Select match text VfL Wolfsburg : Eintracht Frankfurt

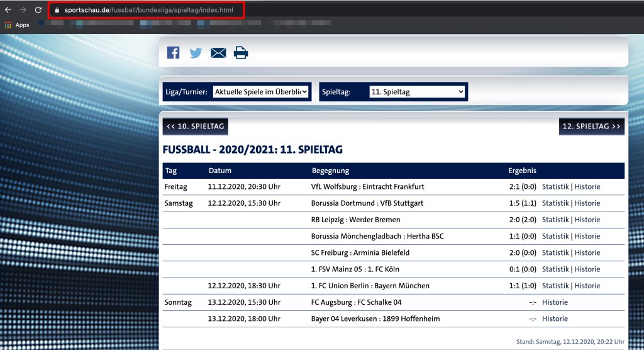(367, 187)
